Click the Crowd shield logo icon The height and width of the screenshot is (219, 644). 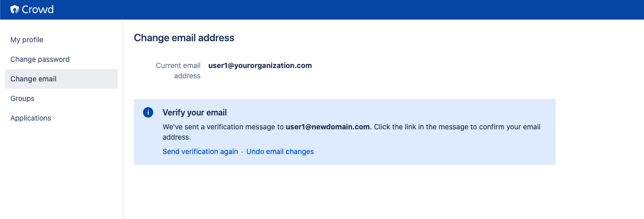pyautogui.click(x=14, y=10)
